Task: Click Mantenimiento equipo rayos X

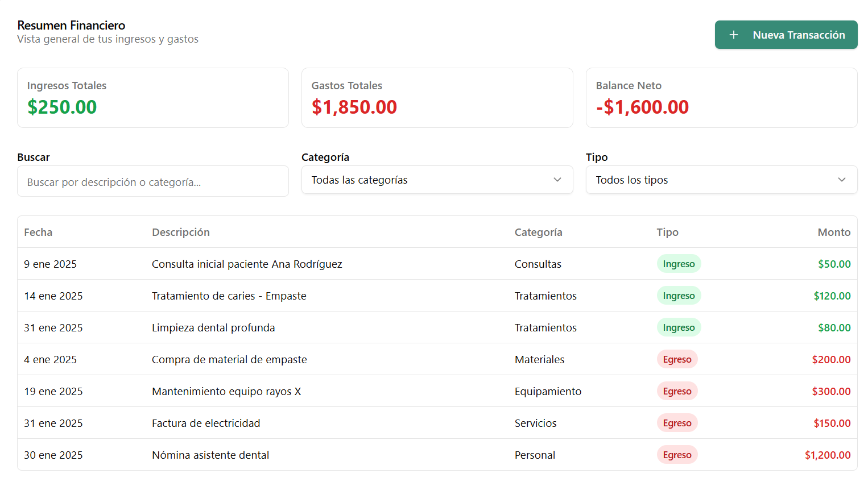Action: coord(226,391)
